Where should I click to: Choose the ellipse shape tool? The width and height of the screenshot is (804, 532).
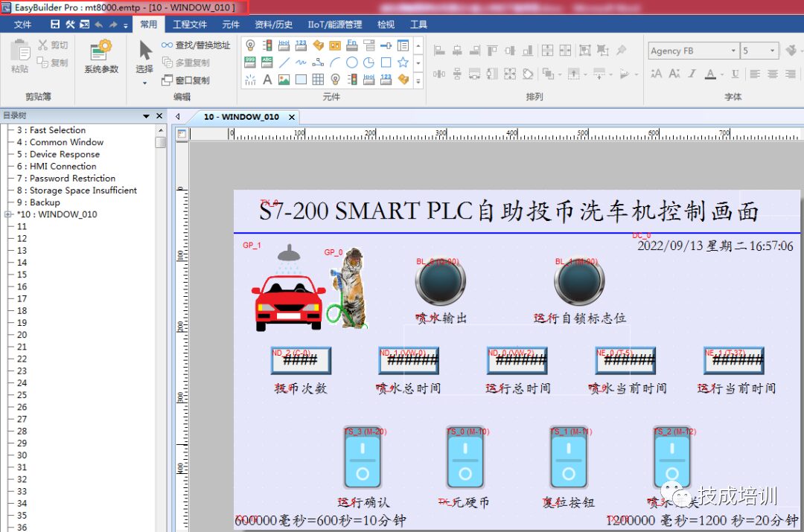[x=352, y=63]
